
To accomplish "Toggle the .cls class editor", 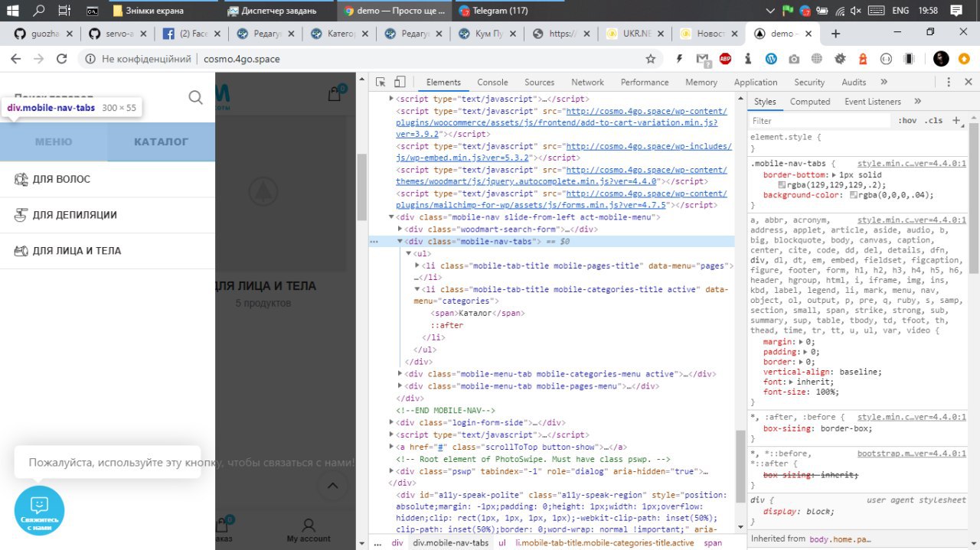I will click(x=933, y=121).
